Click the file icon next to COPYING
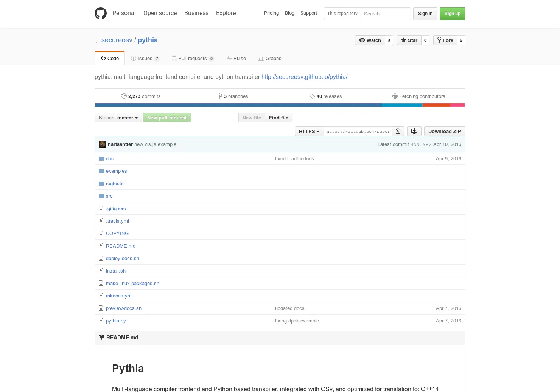Viewport: 560px width, 392px height. (101, 233)
